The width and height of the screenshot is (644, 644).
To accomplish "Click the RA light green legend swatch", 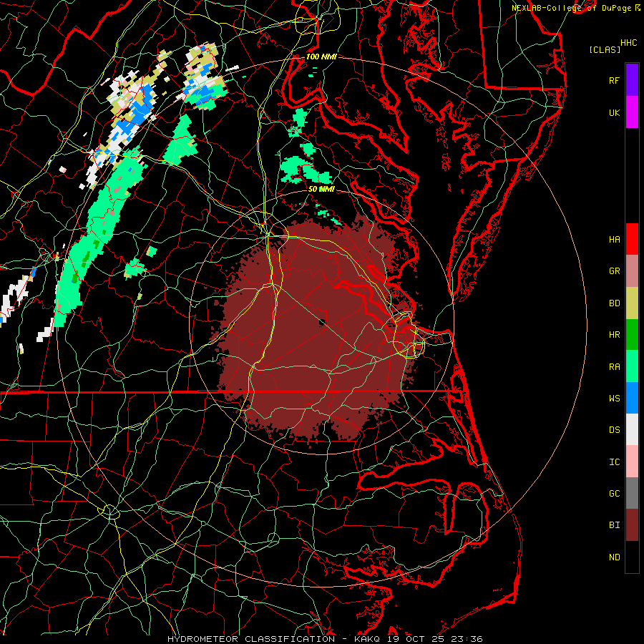I will [x=632, y=366].
